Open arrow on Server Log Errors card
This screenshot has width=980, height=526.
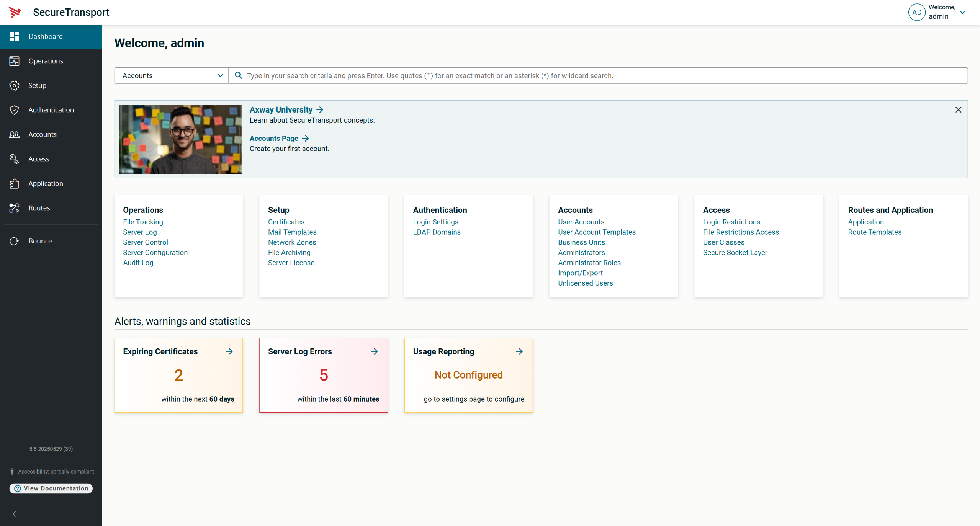pyautogui.click(x=374, y=351)
